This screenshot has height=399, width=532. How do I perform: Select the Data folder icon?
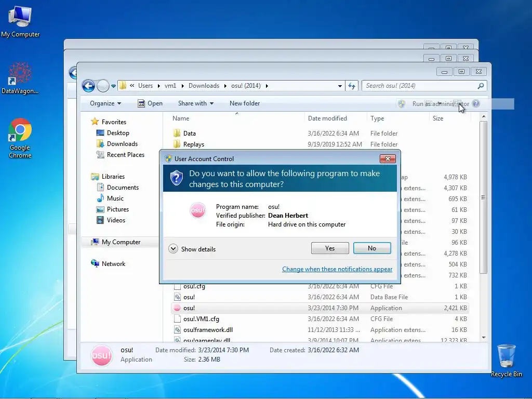(177, 133)
